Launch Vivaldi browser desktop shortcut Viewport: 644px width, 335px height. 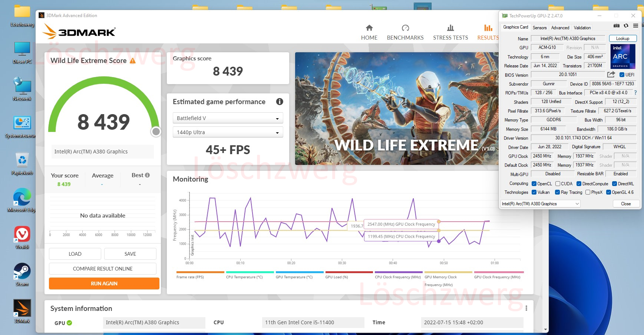pos(22,238)
